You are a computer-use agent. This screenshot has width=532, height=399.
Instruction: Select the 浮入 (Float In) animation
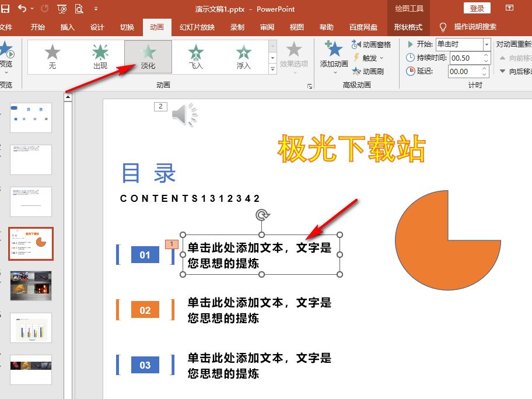tap(243, 57)
